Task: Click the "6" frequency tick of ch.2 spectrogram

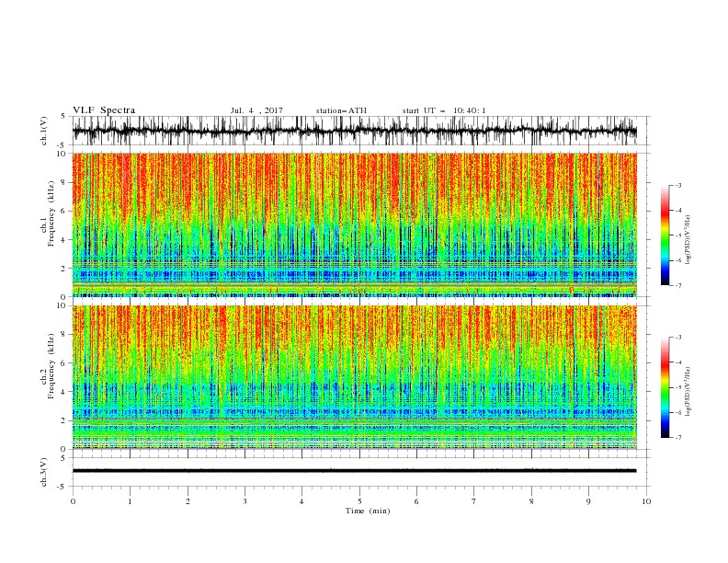Action: tap(64, 363)
